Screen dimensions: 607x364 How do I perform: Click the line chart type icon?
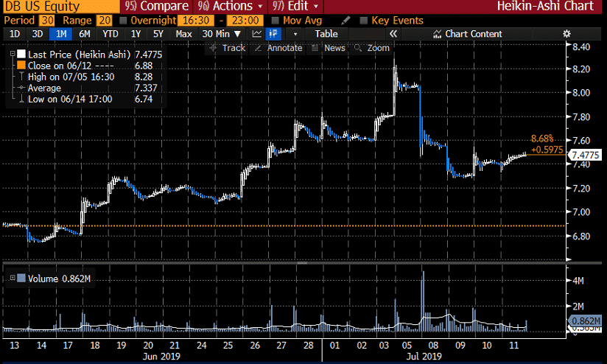tap(256, 34)
